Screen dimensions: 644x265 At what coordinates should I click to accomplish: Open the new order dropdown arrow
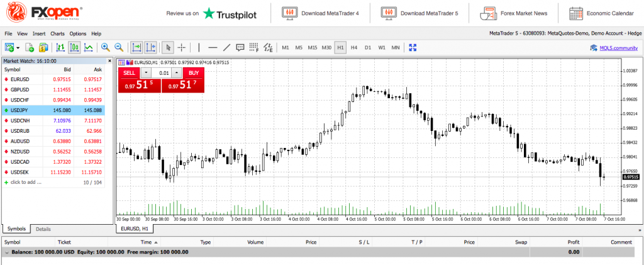point(18,47)
